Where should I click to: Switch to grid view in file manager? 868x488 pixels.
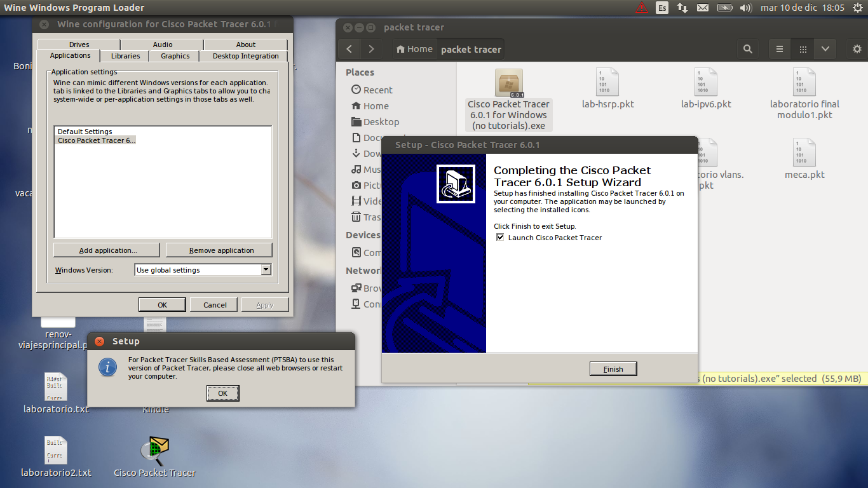coord(803,48)
